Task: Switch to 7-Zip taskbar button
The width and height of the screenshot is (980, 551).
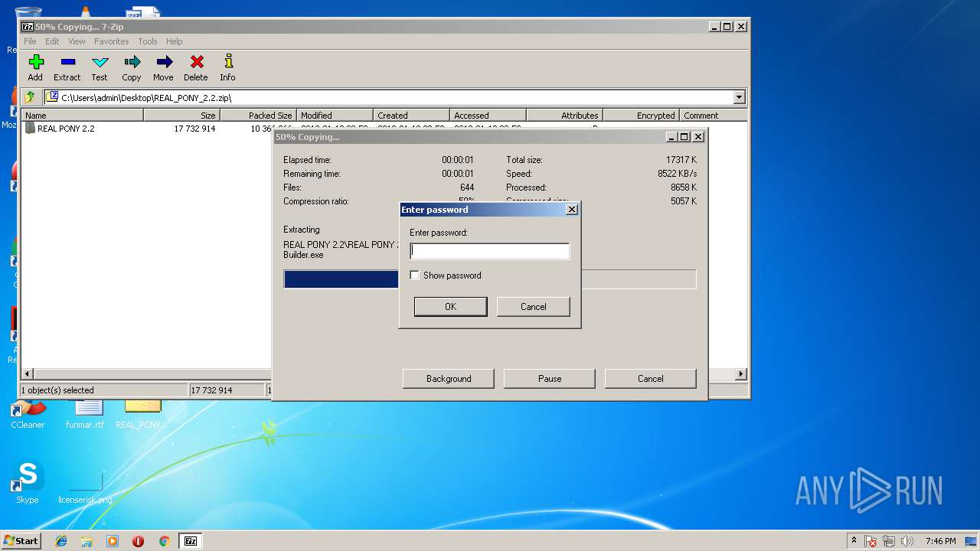Action: click(191, 541)
